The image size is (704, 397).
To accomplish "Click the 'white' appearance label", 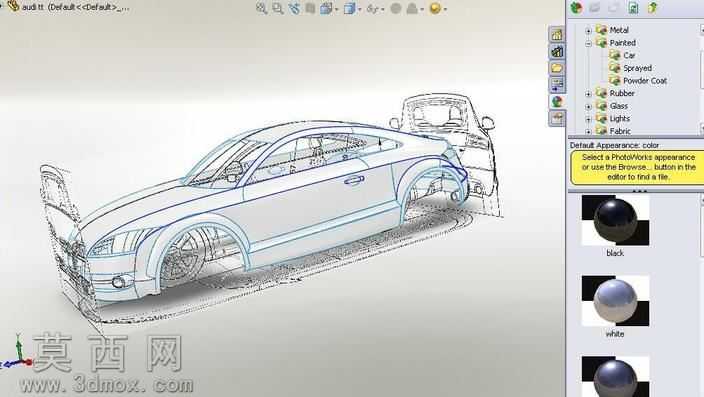I will [x=615, y=334].
